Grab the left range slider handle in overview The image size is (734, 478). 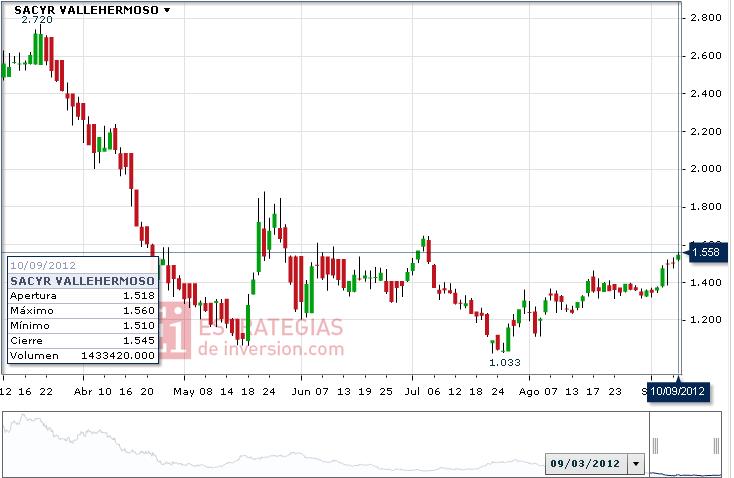pos(655,446)
